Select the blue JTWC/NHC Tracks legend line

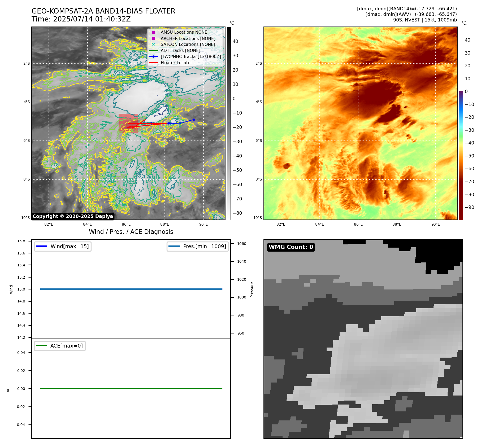pyautogui.click(x=153, y=57)
